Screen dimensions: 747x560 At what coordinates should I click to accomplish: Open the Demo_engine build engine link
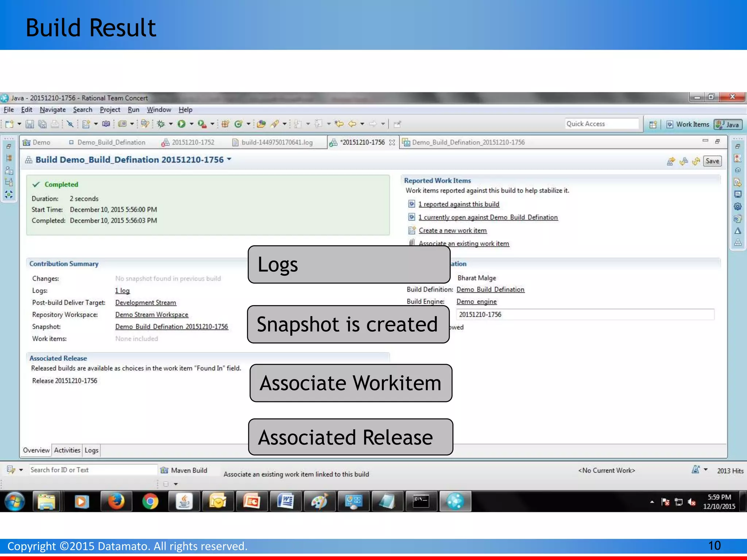tap(477, 302)
